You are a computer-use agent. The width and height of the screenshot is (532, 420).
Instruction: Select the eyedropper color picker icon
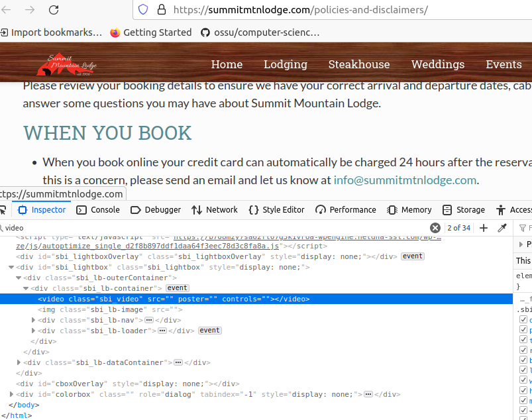[x=502, y=228]
